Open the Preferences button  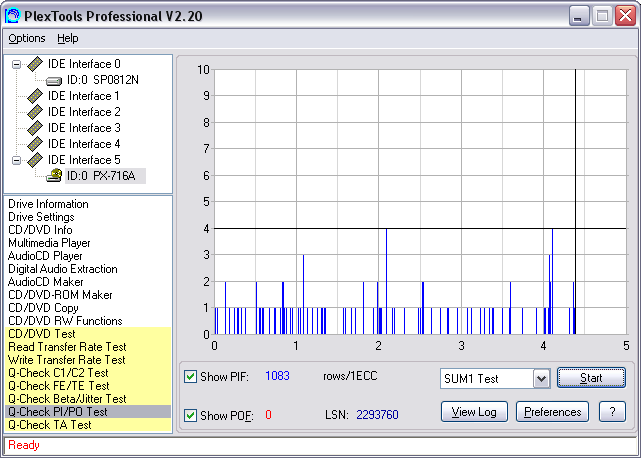pyautogui.click(x=552, y=412)
